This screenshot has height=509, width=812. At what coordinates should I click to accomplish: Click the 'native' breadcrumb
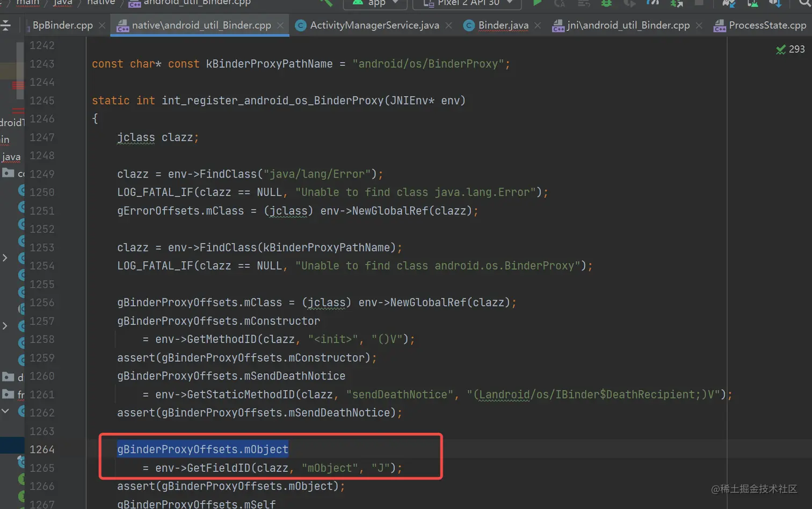click(x=101, y=3)
